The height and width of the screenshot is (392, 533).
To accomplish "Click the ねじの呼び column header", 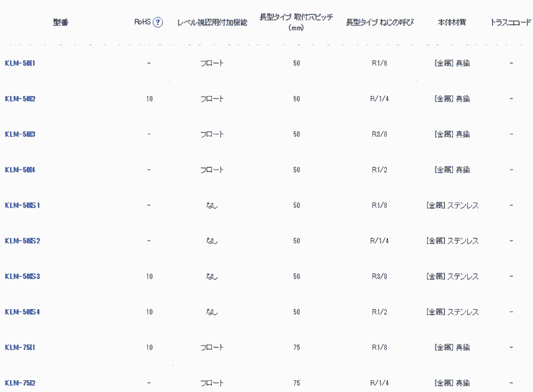I will click(379, 22).
